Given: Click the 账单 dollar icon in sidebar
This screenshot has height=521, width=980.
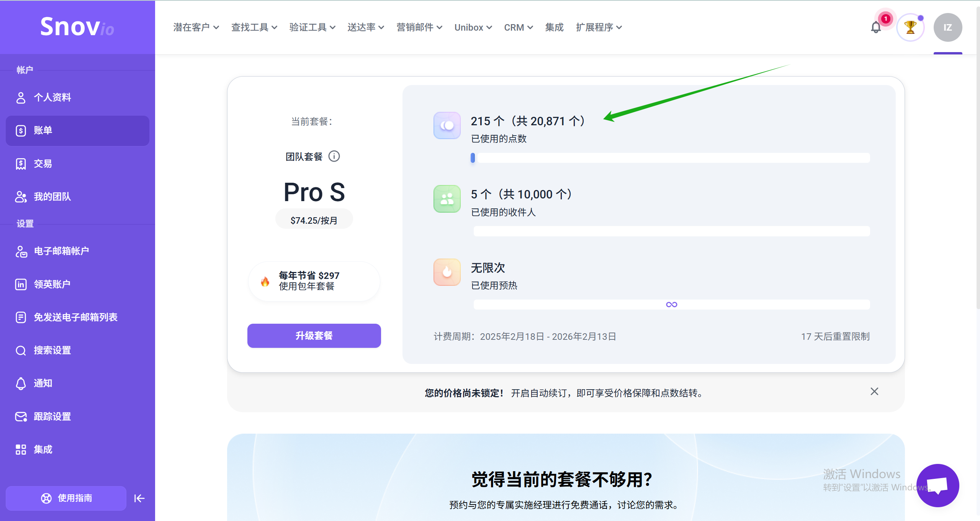Looking at the screenshot, I should click(x=21, y=131).
